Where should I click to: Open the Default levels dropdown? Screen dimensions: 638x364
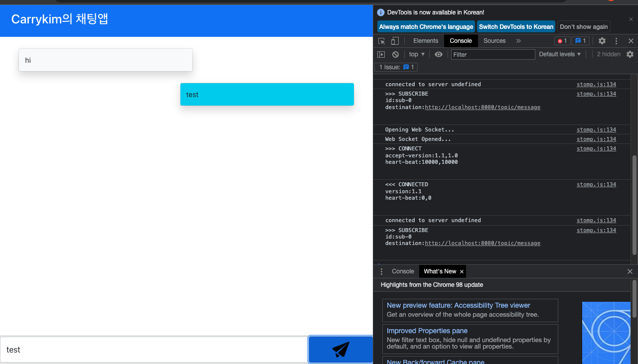559,54
